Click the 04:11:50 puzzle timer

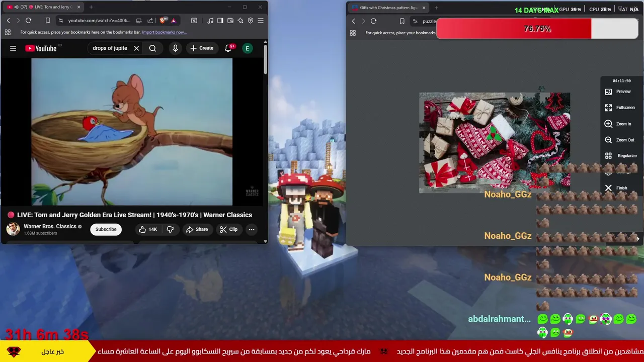coord(621,80)
